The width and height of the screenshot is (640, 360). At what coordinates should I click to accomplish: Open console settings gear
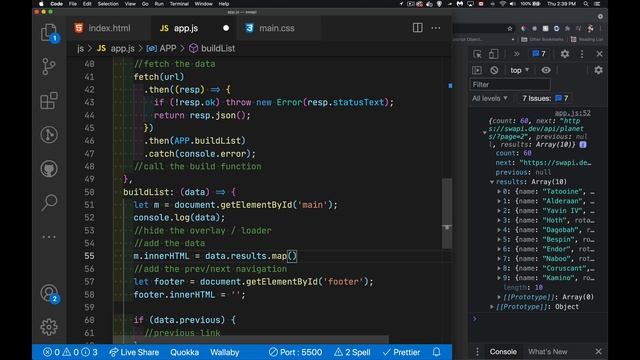[x=598, y=70]
